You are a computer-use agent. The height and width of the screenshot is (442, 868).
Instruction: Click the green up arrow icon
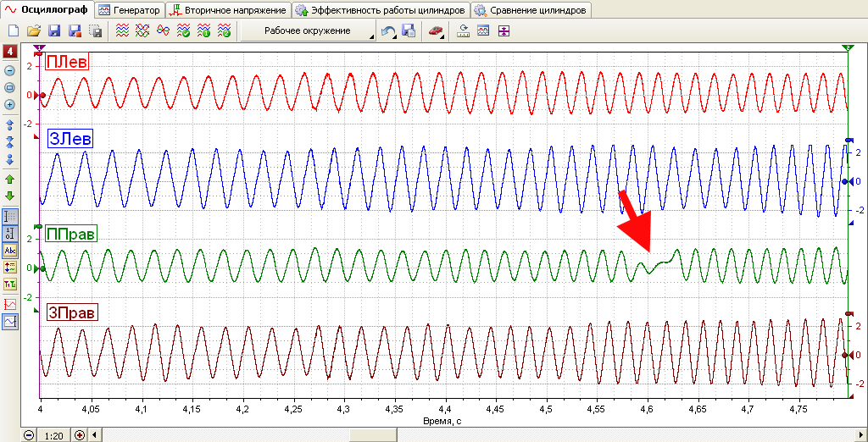(10, 179)
